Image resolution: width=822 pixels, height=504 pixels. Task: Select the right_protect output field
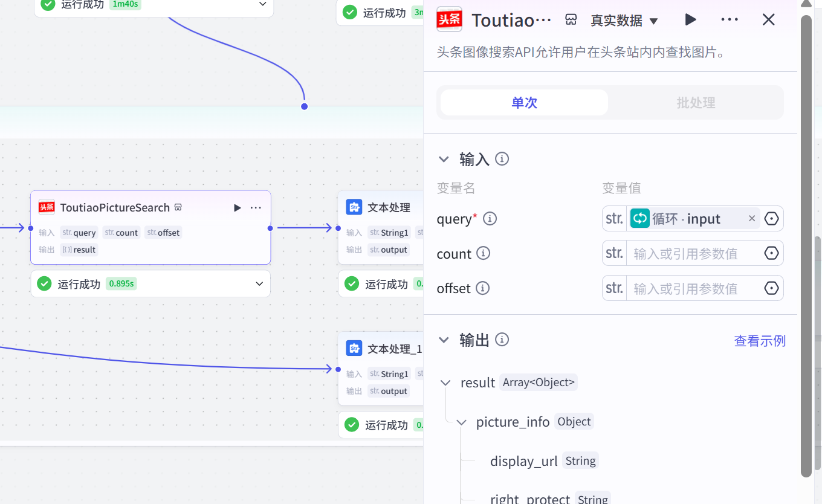point(530,499)
